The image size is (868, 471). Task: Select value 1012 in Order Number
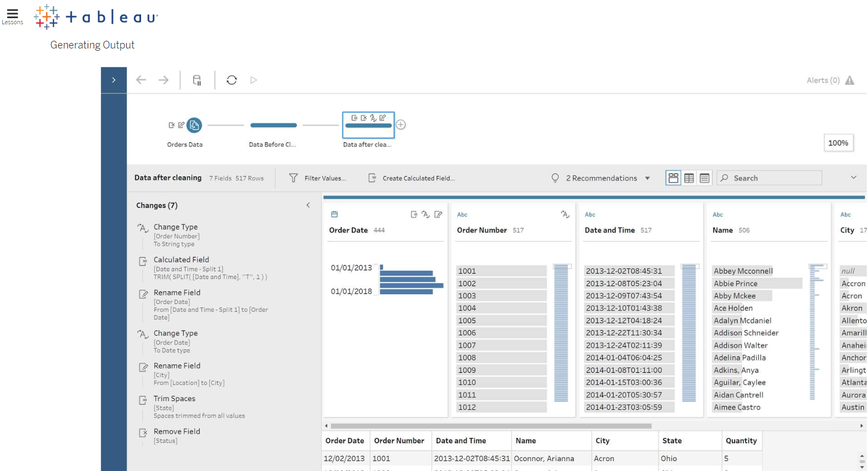(502, 407)
